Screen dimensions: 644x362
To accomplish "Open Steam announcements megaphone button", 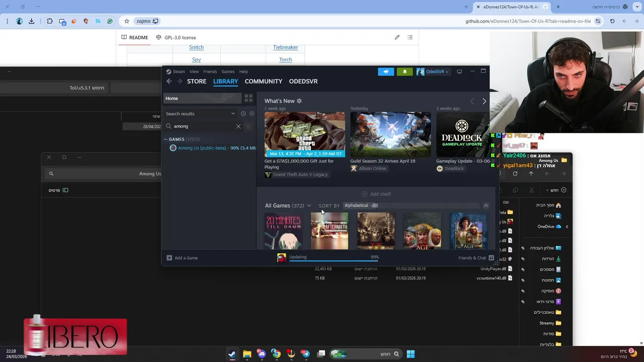I will (386, 71).
